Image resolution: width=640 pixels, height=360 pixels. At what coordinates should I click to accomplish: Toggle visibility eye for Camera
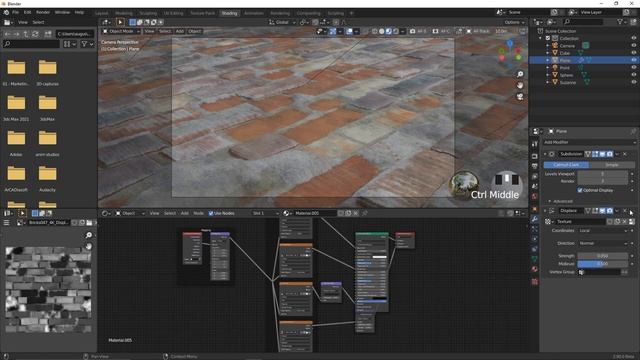(633, 46)
